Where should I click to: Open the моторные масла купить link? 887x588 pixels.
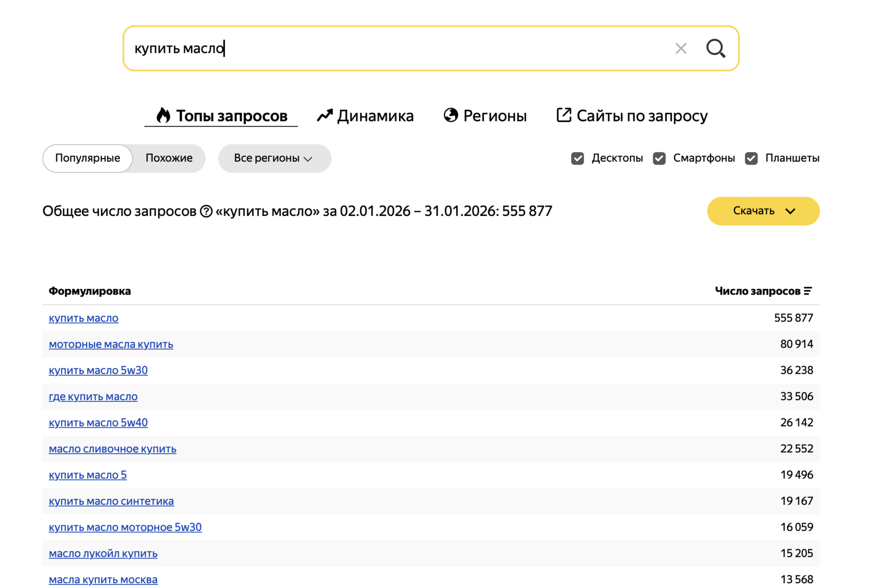[x=111, y=344]
